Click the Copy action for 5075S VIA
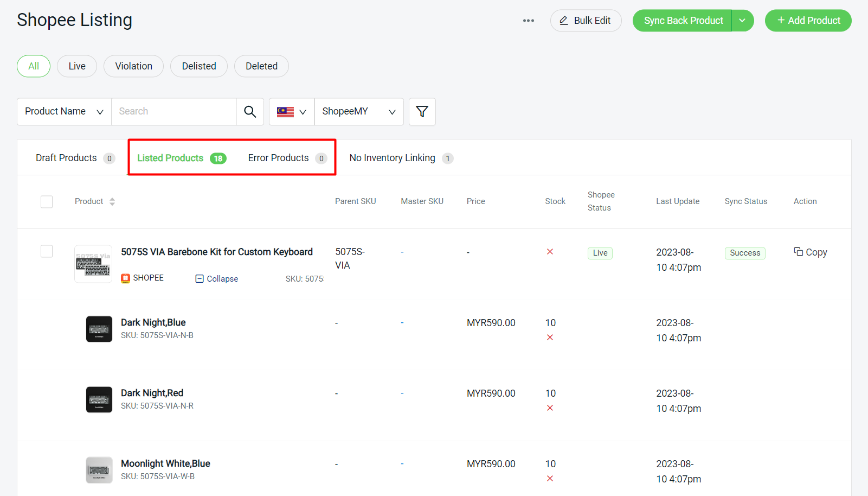 pos(810,252)
